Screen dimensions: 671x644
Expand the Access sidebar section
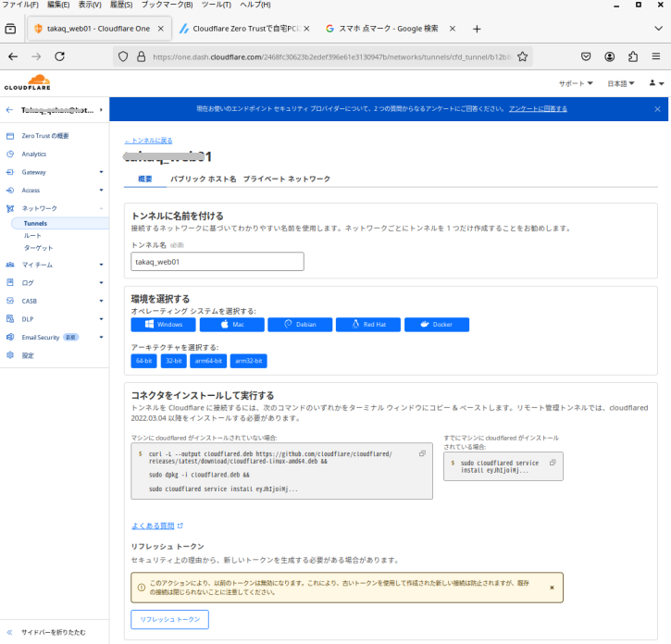click(x=101, y=190)
